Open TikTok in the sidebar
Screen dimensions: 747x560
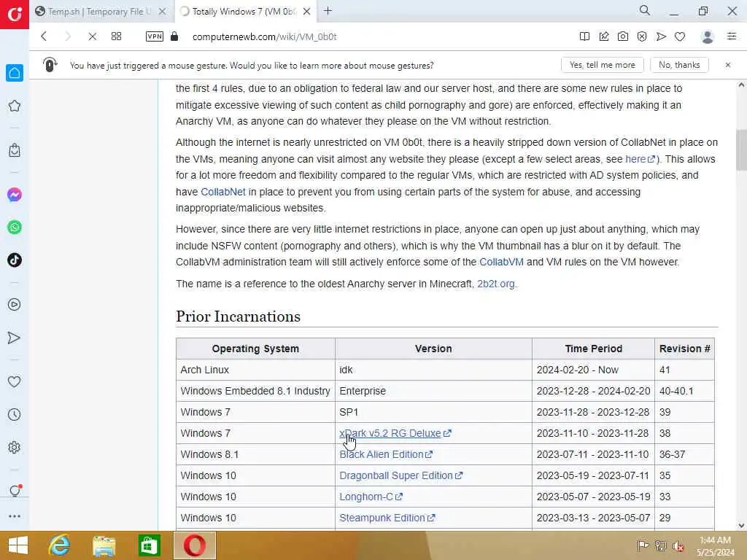pos(15,260)
